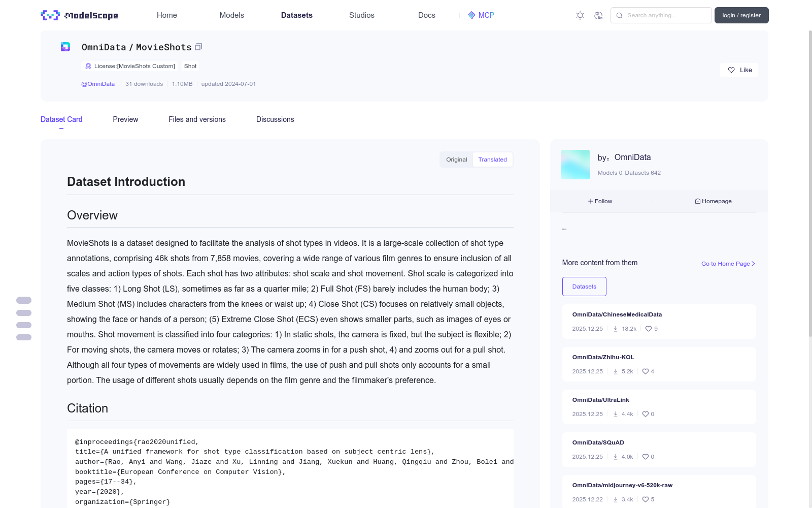This screenshot has height=508, width=812.
Task: Click download icon on UltraLink card
Action: [x=616, y=414]
